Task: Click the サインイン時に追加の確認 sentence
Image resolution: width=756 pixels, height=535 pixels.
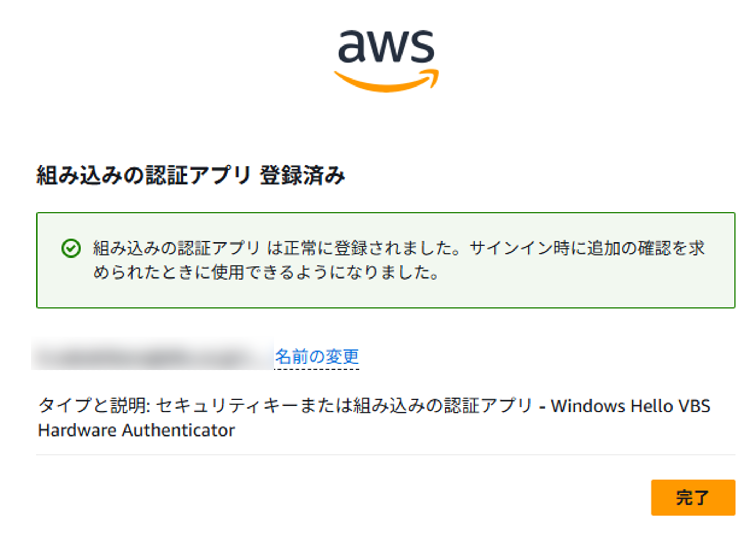Action: click(586, 248)
